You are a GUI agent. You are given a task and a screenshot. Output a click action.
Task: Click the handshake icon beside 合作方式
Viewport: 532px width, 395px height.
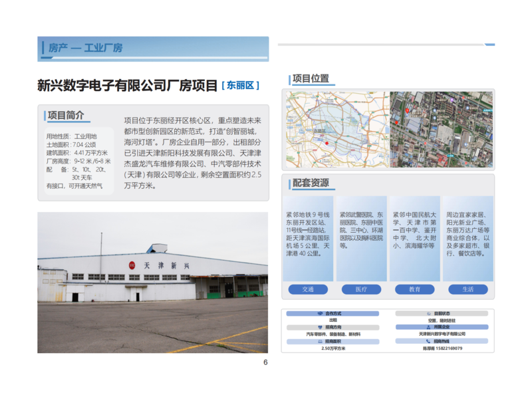pos(320,314)
